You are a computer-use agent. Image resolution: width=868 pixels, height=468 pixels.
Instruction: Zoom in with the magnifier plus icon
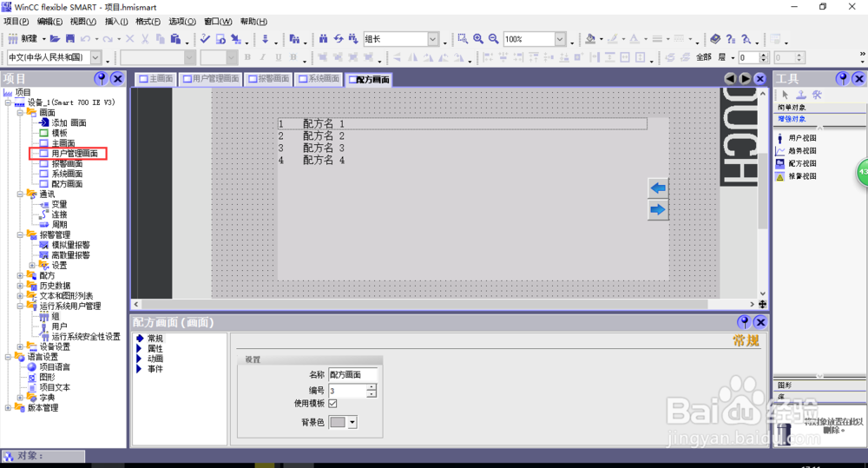click(x=477, y=39)
